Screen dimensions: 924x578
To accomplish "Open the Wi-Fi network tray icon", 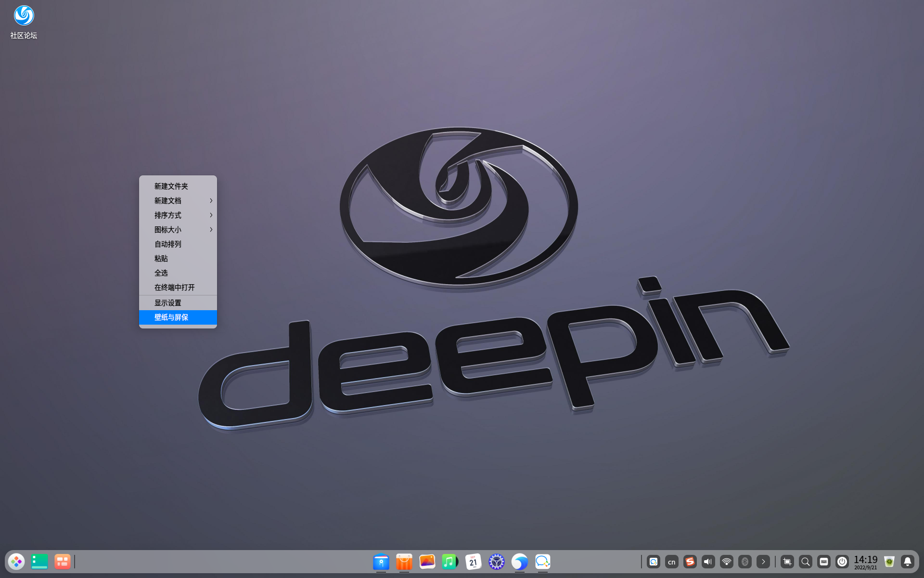I will tap(727, 562).
